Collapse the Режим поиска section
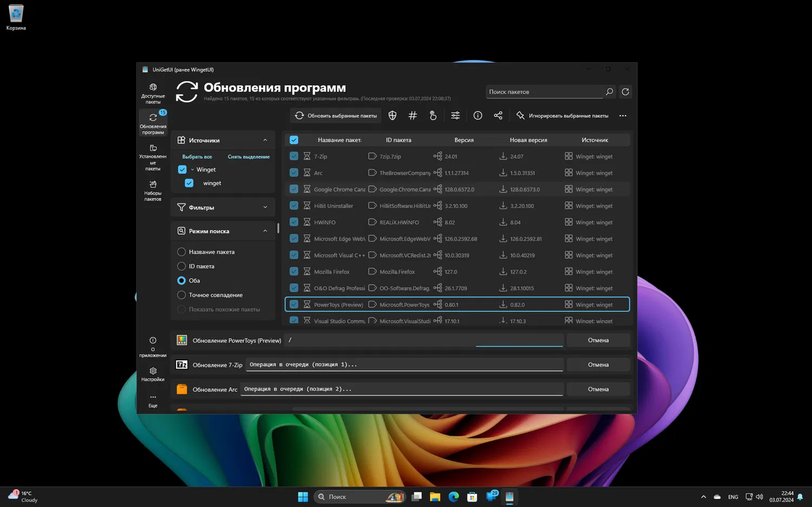 click(265, 231)
